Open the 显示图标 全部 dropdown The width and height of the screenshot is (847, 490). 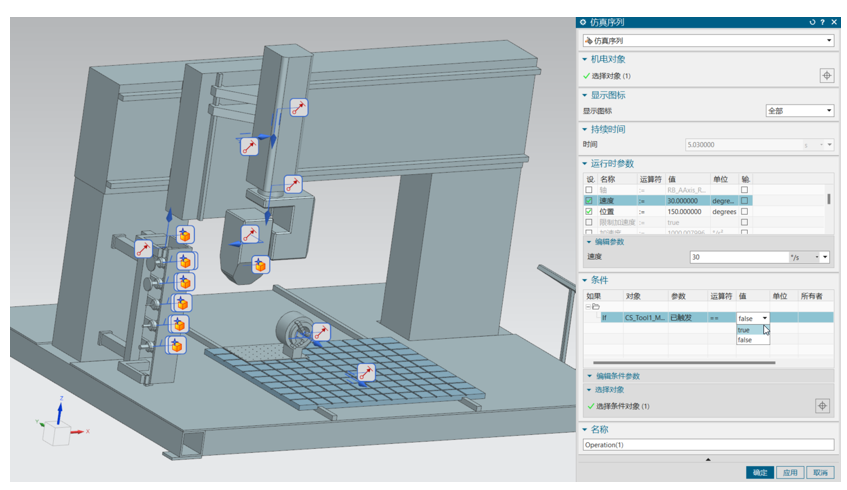tap(799, 111)
